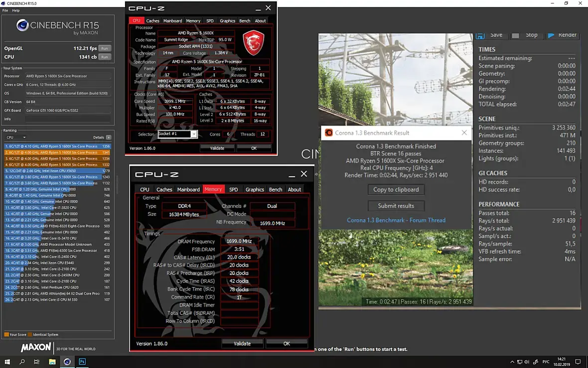Image resolution: width=588 pixels, height=368 pixels.
Task: Click the Cinebench R15 logo sphere
Action: [x=22, y=25]
